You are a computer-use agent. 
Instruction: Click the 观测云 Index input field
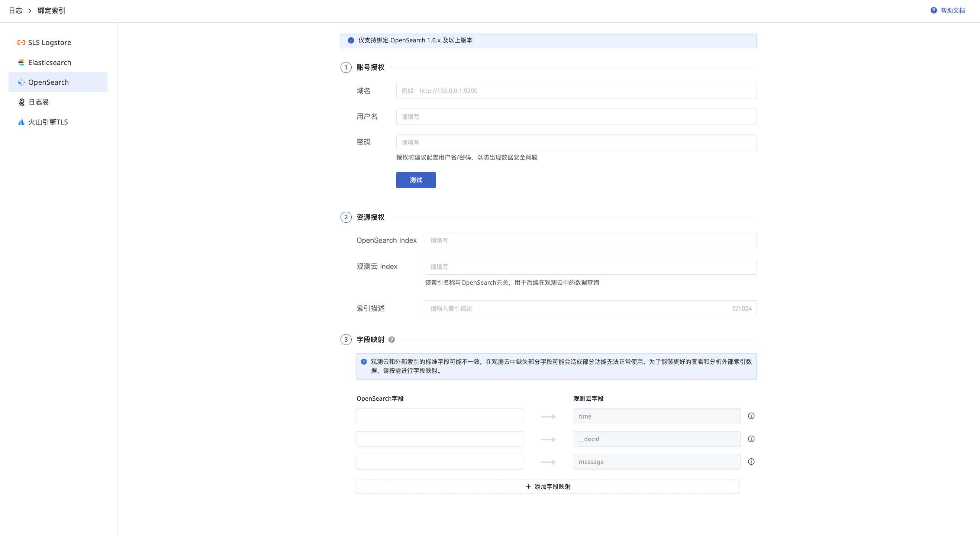click(590, 267)
